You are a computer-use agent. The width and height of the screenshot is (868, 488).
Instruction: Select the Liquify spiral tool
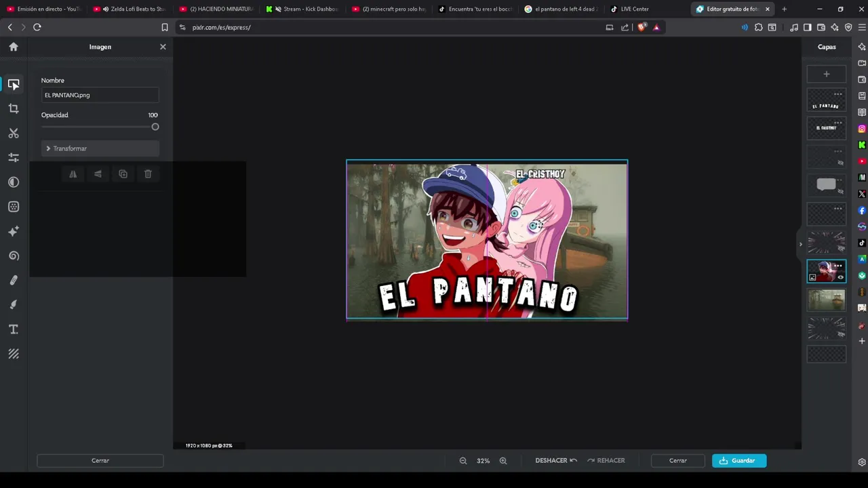click(14, 256)
